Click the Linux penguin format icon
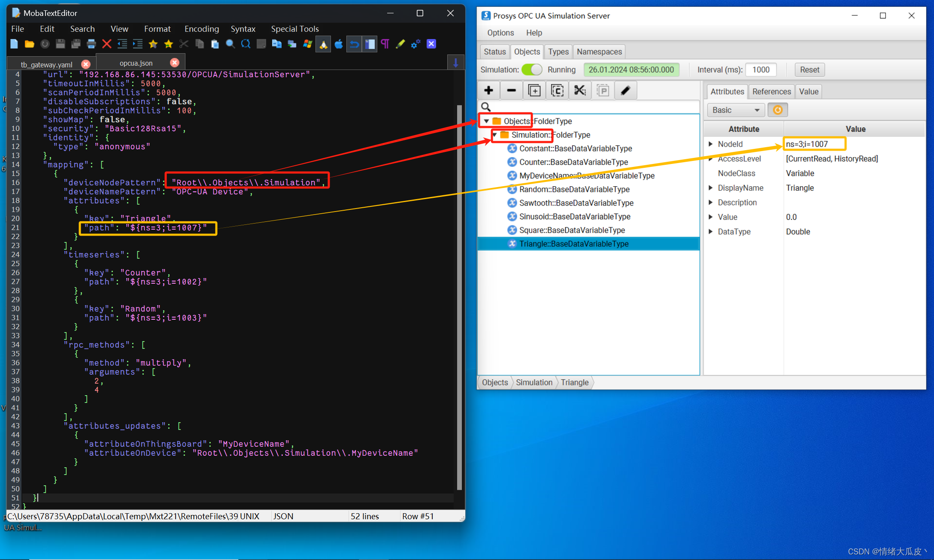The height and width of the screenshot is (560, 934). pos(323,44)
